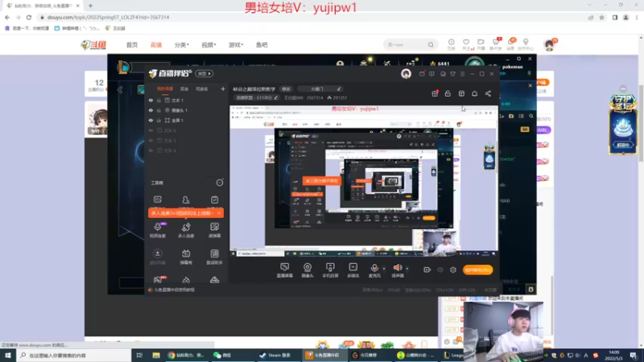Viewport: 644px width, 362px height.
Task: Reload the browser page
Action: [29, 17]
